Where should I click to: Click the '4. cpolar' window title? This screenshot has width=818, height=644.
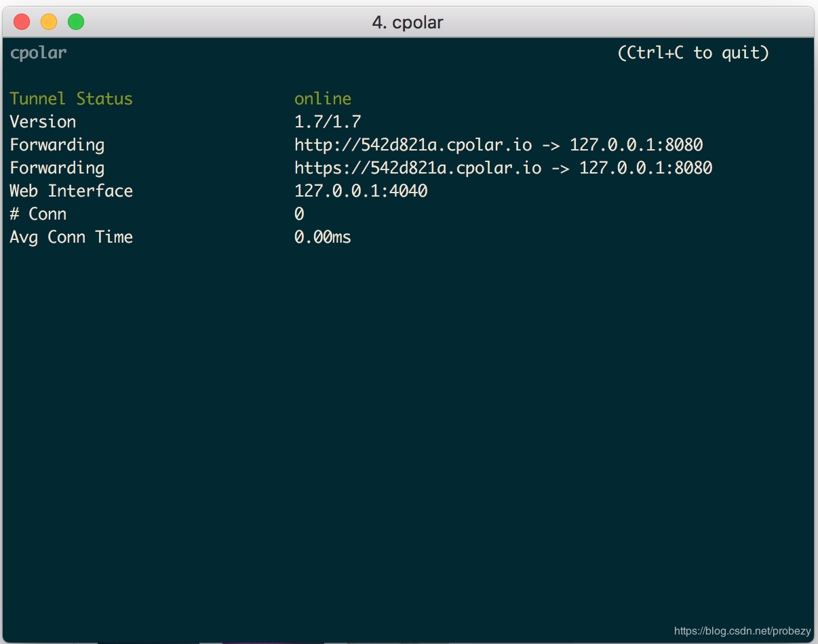click(x=408, y=22)
